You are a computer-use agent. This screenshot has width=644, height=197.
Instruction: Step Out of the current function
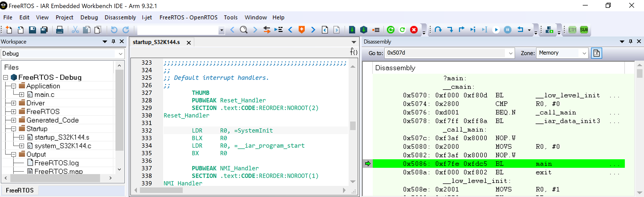click(x=461, y=30)
